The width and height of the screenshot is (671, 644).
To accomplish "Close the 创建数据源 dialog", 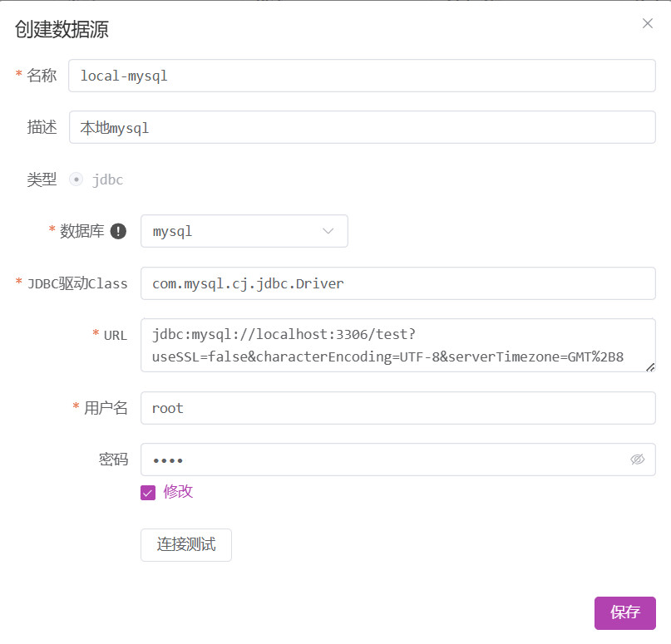I will [648, 23].
